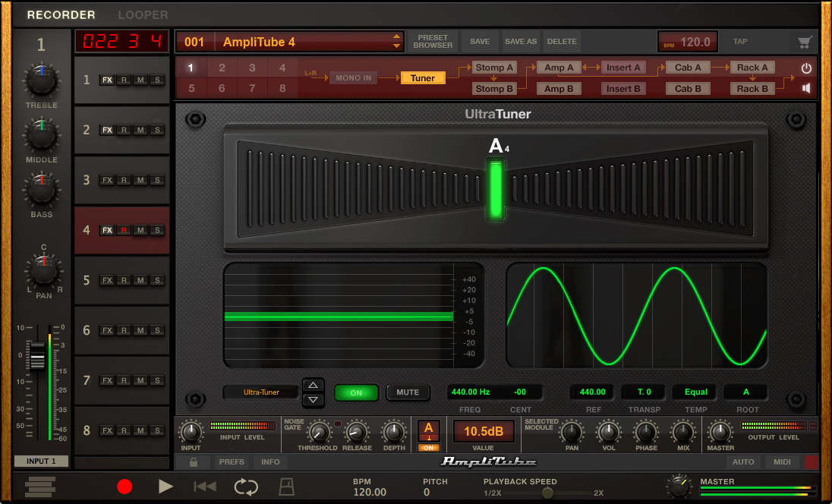Start recording with the red record icon

coord(124,487)
